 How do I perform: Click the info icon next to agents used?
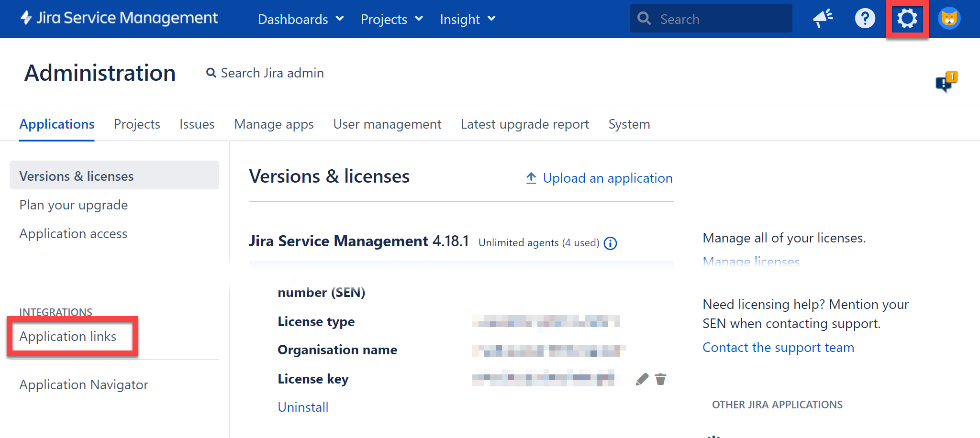[610, 243]
